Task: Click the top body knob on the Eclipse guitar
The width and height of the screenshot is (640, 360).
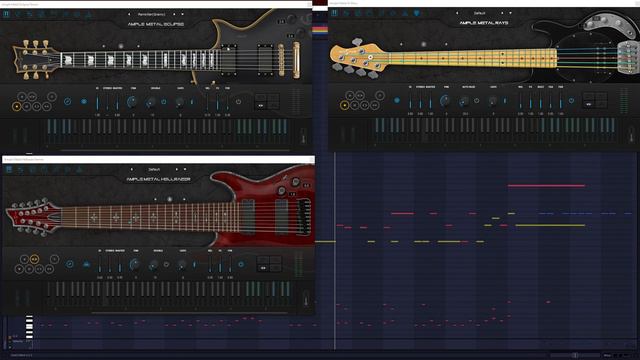Action: [x=291, y=19]
